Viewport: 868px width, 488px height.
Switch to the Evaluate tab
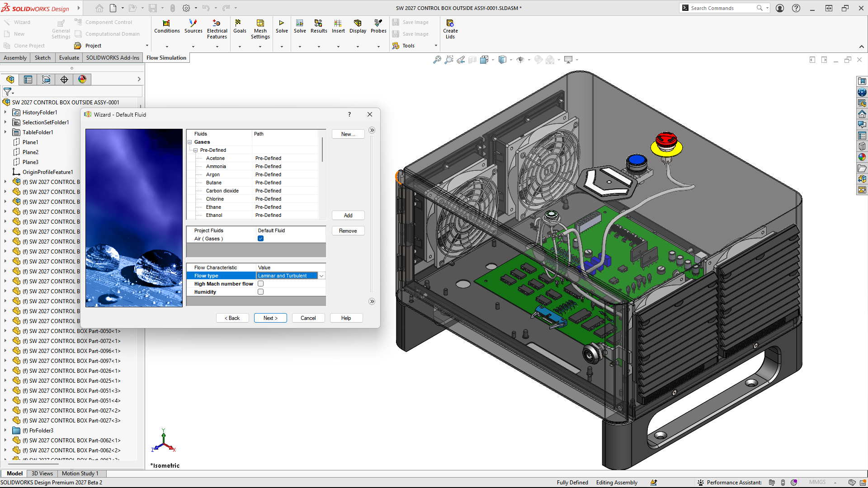[x=69, y=58]
